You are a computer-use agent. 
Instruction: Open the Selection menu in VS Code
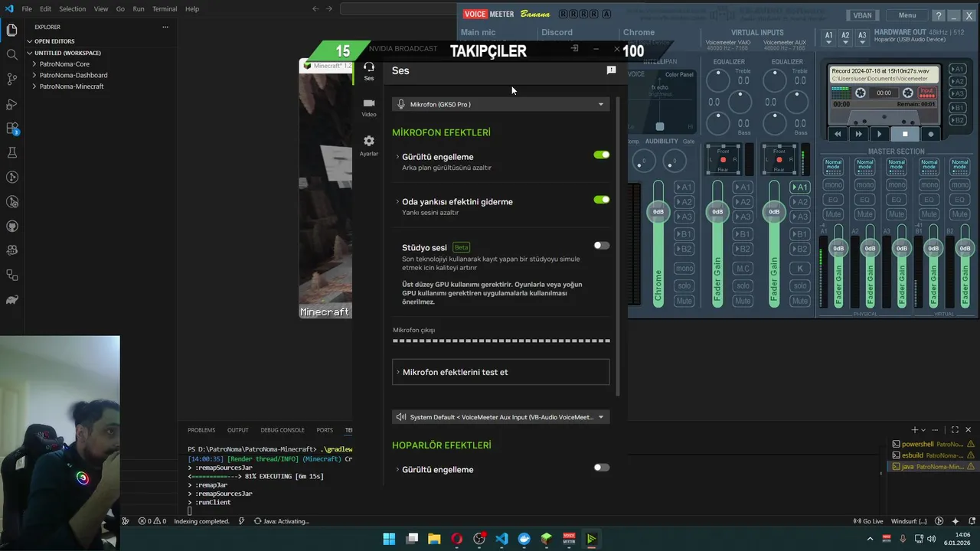73,9
